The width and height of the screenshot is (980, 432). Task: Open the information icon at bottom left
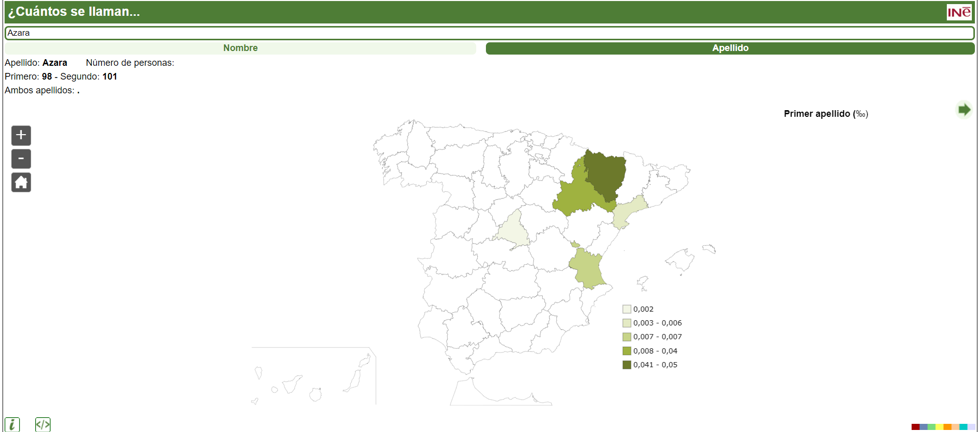12,424
